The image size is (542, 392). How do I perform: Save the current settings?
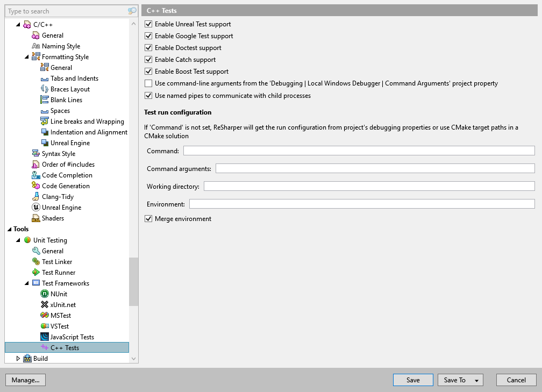click(x=412, y=380)
